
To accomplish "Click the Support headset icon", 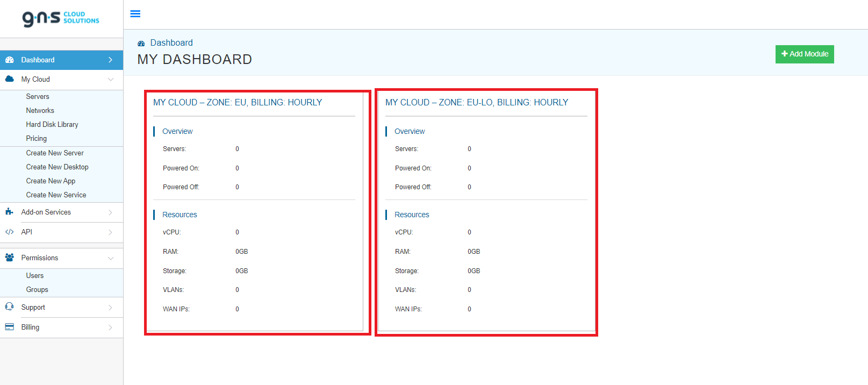I will [9, 306].
